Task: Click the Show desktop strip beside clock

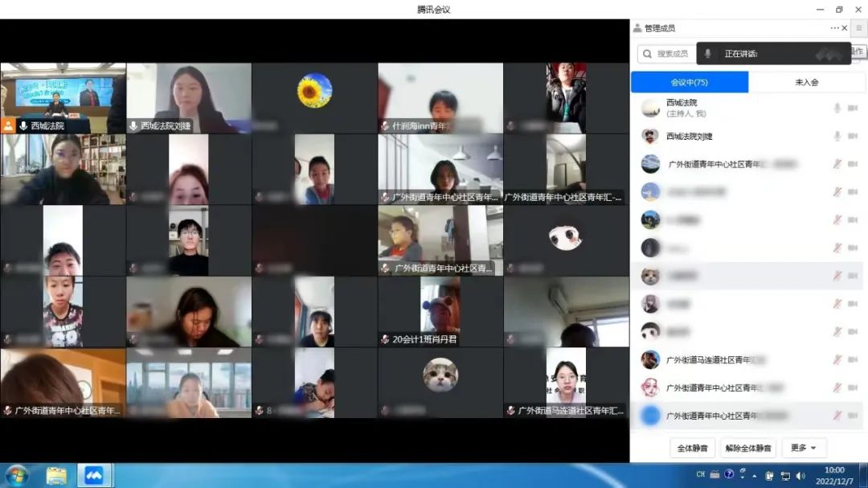Action: click(x=863, y=476)
